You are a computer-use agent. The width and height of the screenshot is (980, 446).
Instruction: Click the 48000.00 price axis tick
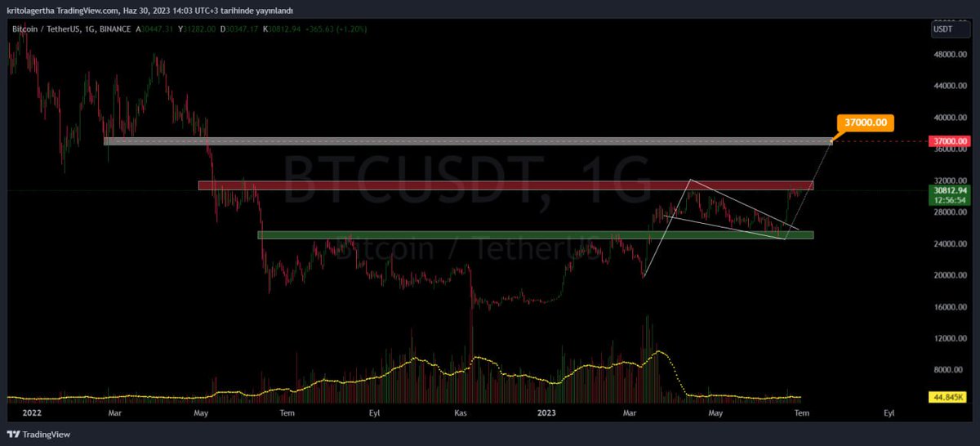click(x=949, y=54)
